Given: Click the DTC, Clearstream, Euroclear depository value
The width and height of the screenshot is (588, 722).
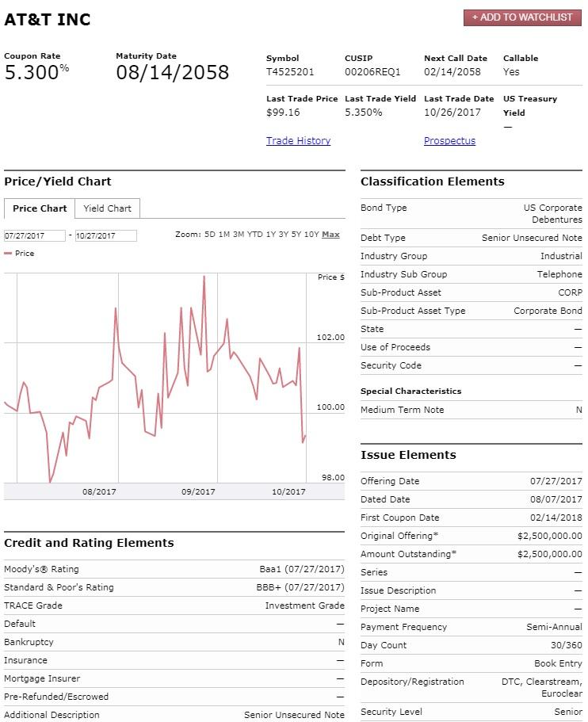Looking at the screenshot, I should tap(542, 687).
